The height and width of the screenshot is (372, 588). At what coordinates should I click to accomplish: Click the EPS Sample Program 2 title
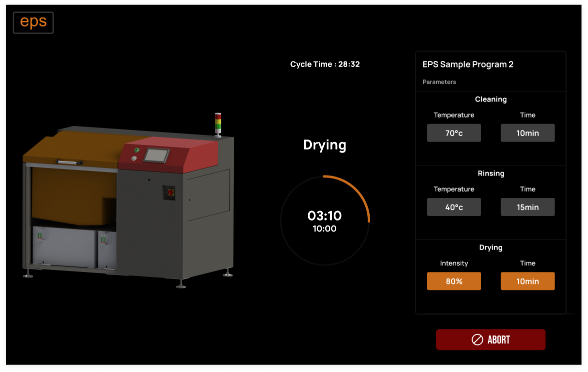468,64
